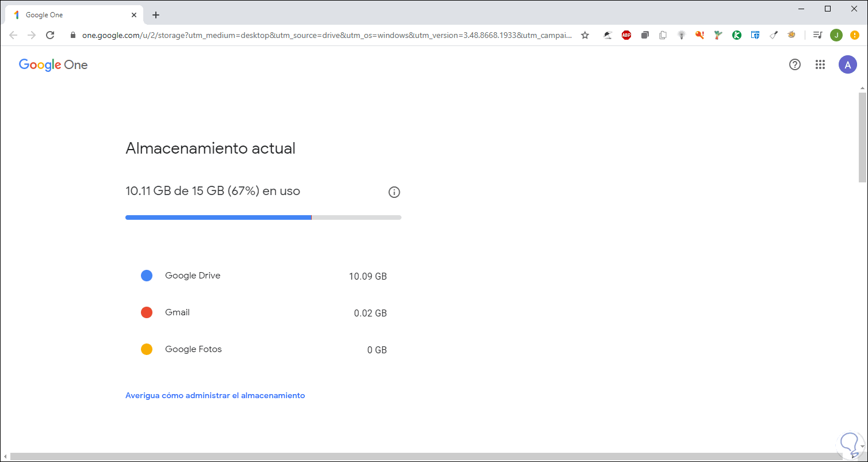Open the green J Chrome profile

[x=836, y=35]
